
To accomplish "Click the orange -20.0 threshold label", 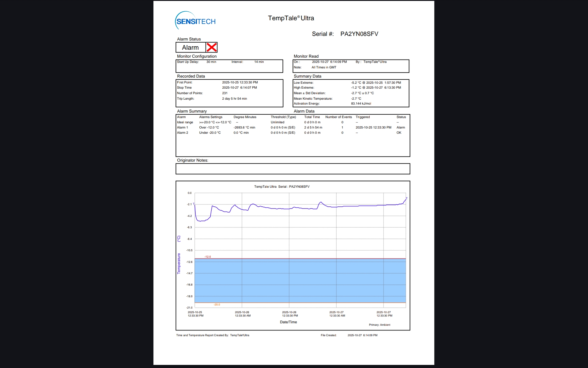I will [x=217, y=305].
